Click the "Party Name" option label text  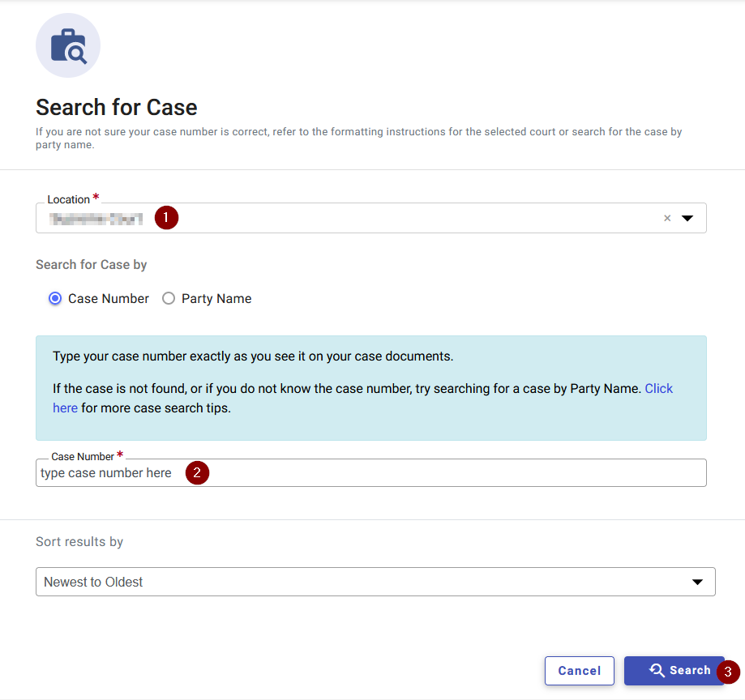tap(216, 299)
